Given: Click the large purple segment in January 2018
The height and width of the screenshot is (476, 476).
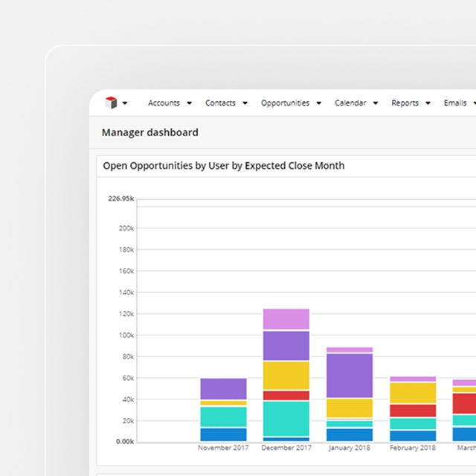Looking at the screenshot, I should click(x=350, y=375).
